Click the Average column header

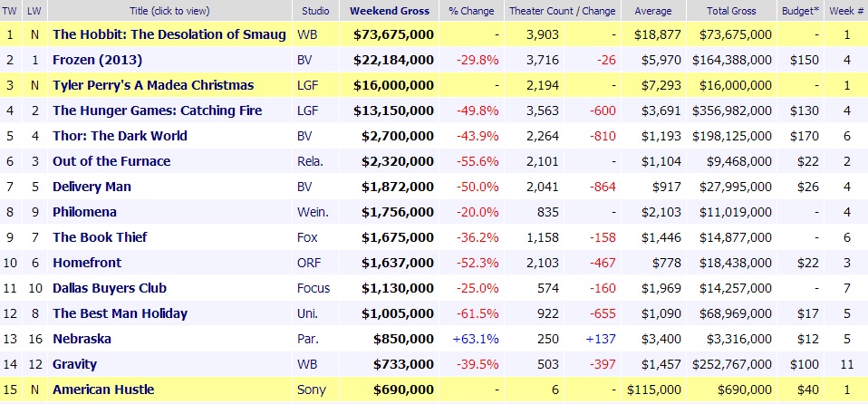tap(653, 11)
